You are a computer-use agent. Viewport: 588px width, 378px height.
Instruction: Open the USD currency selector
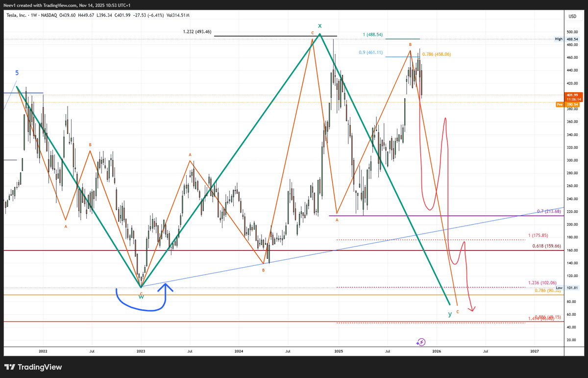[572, 16]
